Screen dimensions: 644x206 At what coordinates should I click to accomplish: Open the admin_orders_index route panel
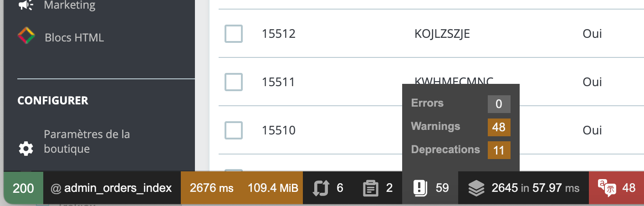pyautogui.click(x=112, y=188)
